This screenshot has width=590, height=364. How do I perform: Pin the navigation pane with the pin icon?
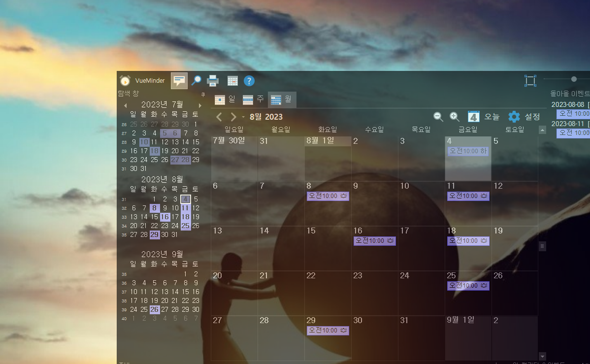click(203, 95)
